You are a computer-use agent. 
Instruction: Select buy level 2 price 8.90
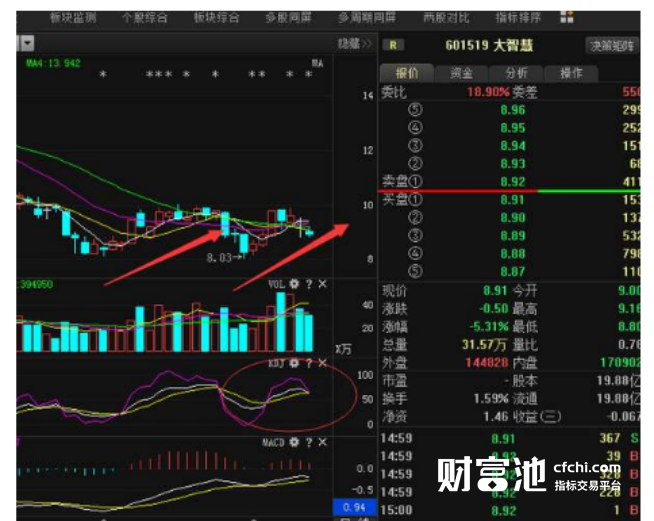click(x=513, y=218)
